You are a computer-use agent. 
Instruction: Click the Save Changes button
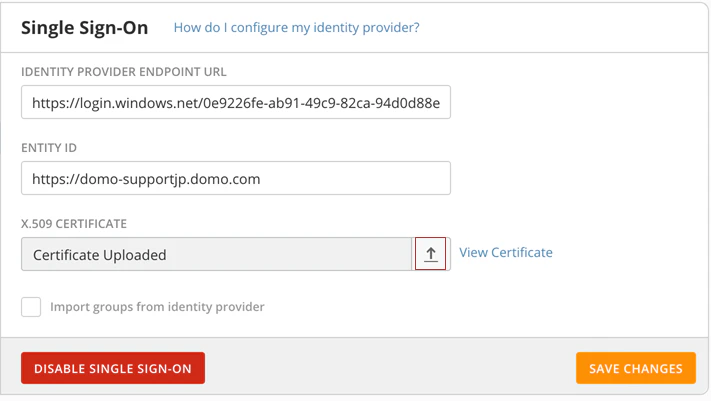636,368
